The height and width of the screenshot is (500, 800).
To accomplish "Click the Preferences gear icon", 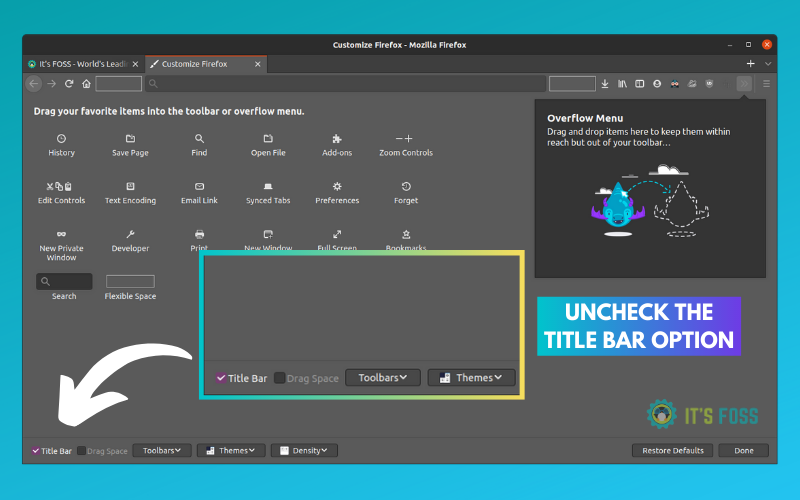I will (337, 187).
